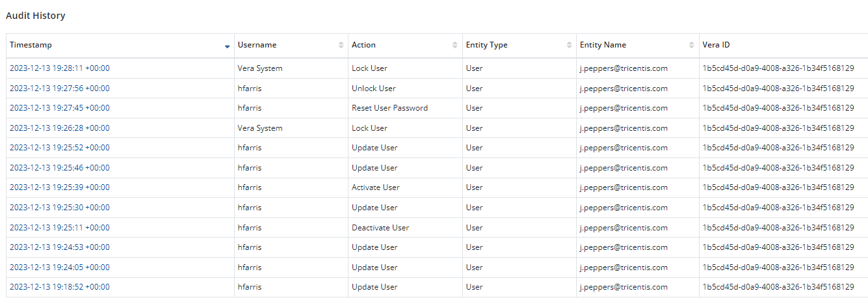Open the 2023-12-13 19:27:45 timestamp link

click(x=60, y=108)
